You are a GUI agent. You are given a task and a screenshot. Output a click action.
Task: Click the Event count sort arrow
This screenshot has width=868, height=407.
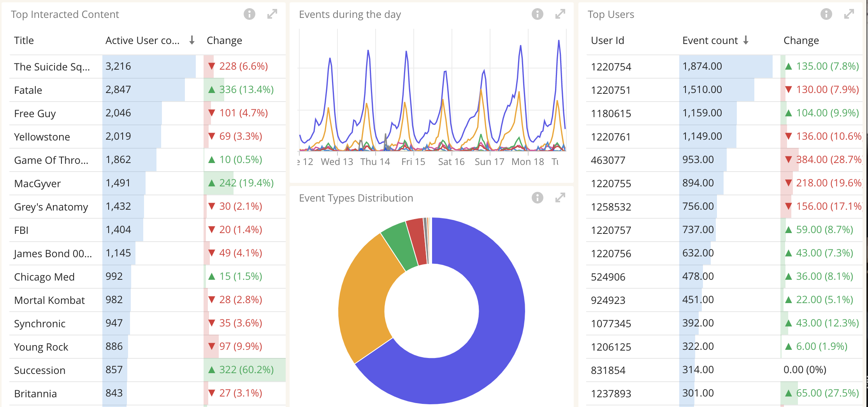pos(746,40)
